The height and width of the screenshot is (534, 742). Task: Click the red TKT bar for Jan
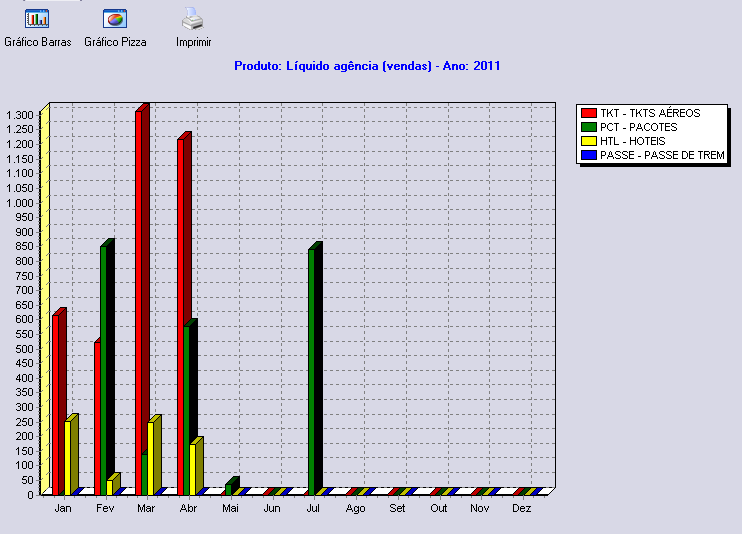pos(56,405)
